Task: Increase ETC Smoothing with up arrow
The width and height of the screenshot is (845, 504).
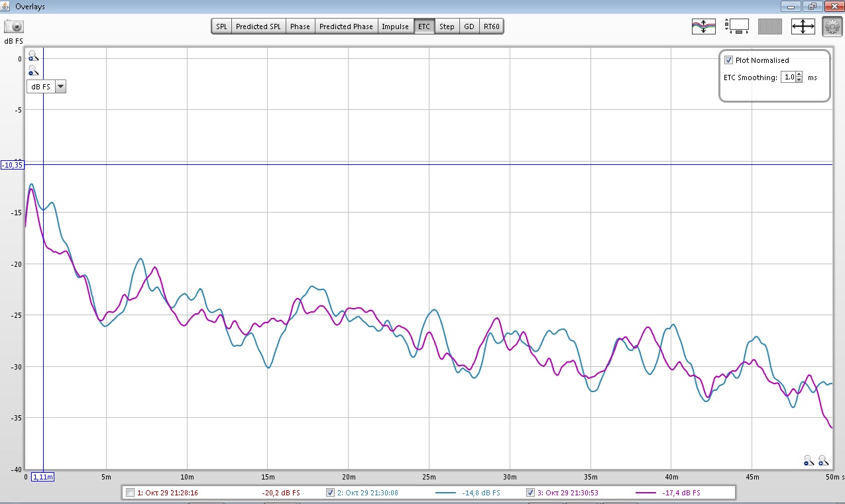Action: [799, 74]
